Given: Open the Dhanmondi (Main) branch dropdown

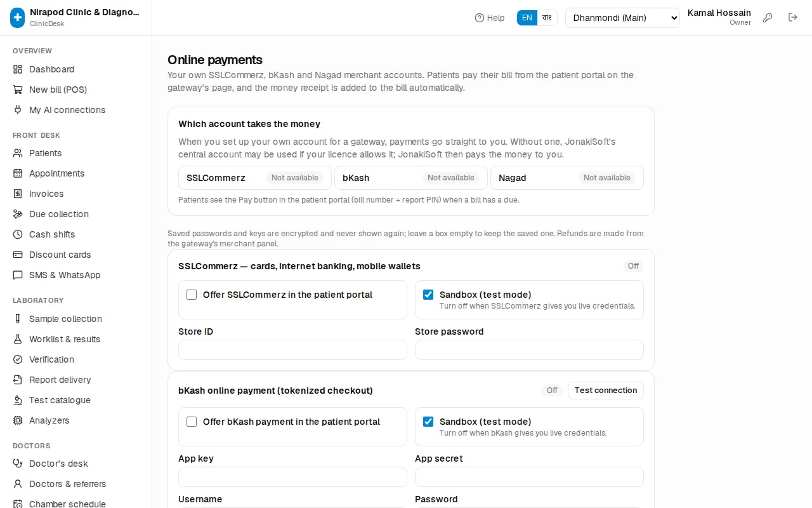Looking at the screenshot, I should coord(622,18).
